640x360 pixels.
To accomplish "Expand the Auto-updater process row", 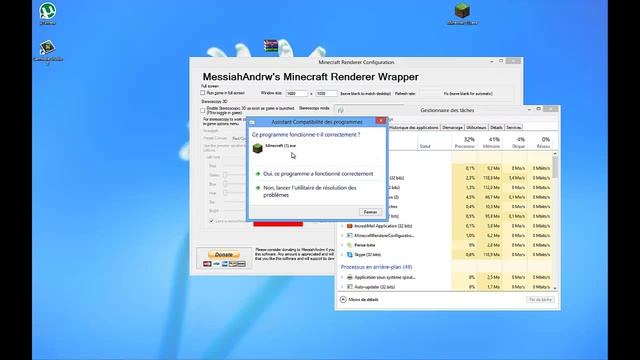I will [x=342, y=287].
